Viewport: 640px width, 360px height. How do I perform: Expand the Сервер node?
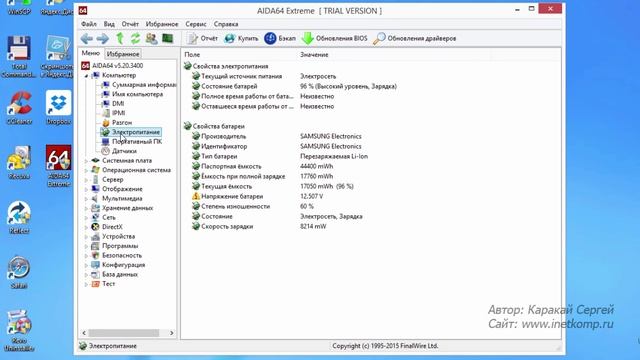86,180
